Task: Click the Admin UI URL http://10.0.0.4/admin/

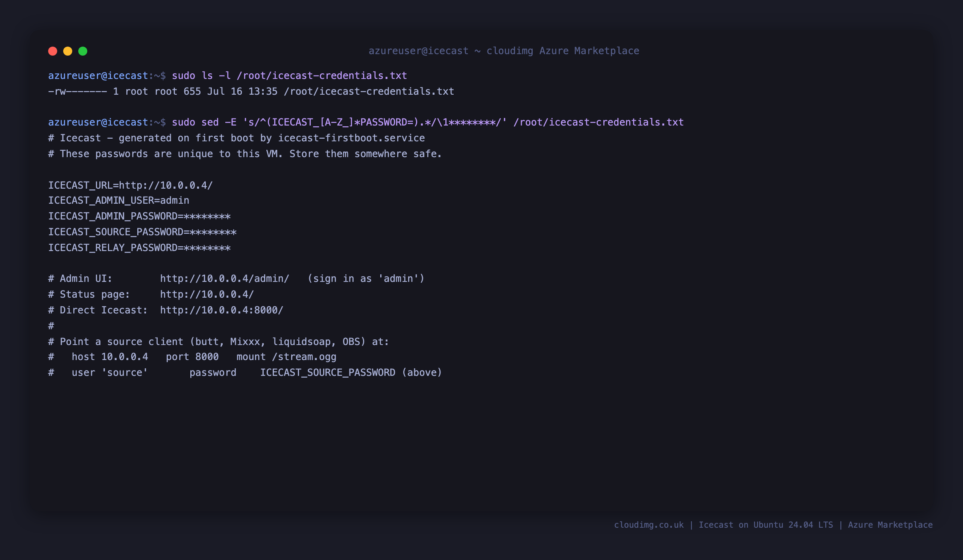Action: pos(225,278)
